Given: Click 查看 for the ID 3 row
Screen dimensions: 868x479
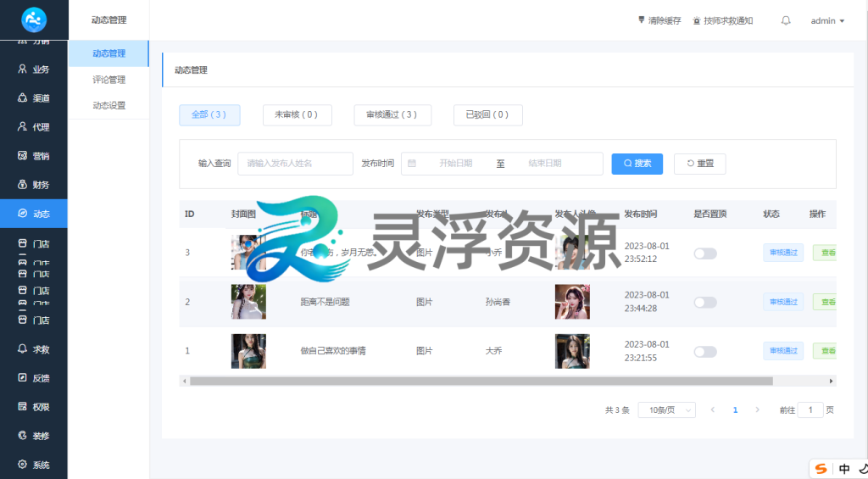Looking at the screenshot, I should 826,253.
